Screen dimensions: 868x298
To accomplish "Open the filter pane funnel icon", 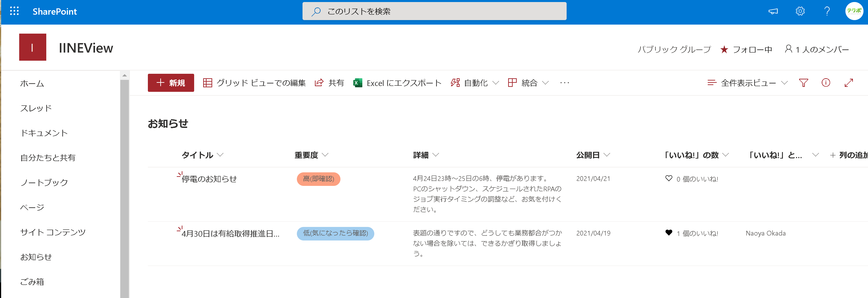I will point(803,83).
